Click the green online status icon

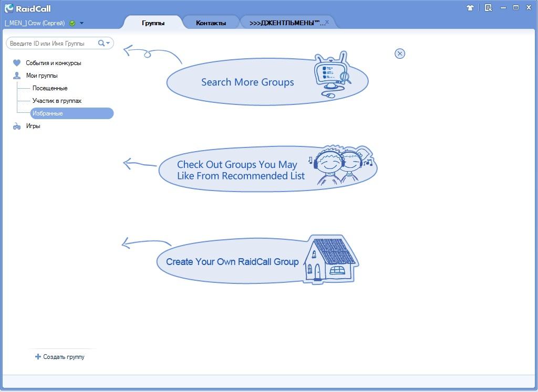(x=72, y=23)
